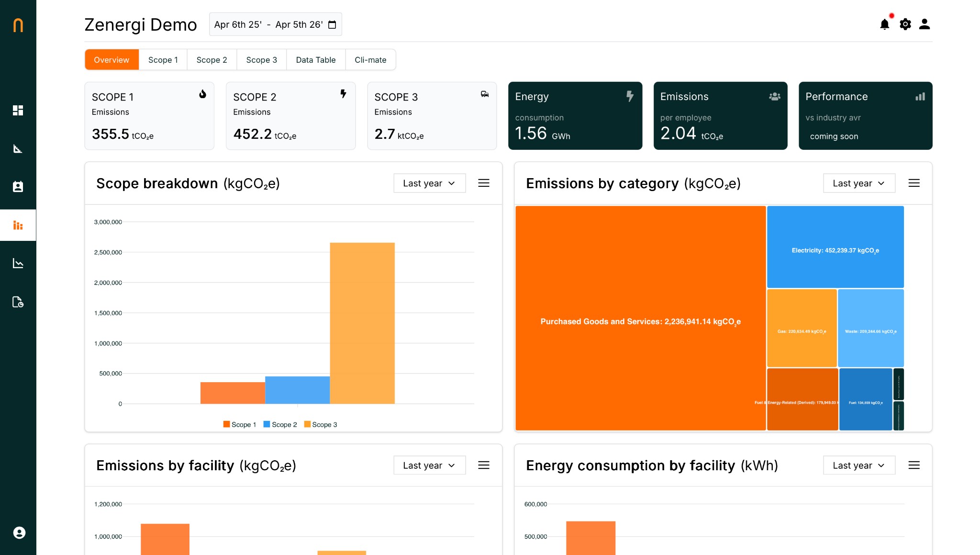Open the dashboard grid icon in sidebar
Image resolution: width=980 pixels, height=555 pixels.
(x=18, y=111)
